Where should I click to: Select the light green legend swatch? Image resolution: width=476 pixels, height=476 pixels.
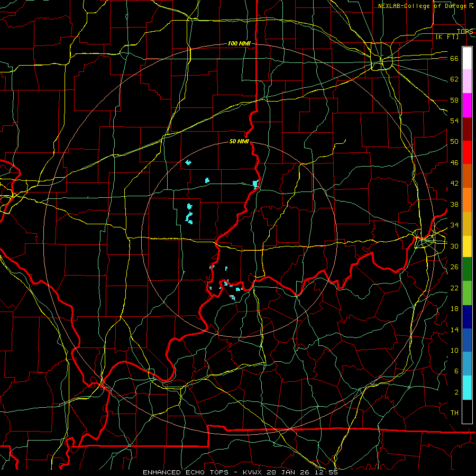coord(467,293)
